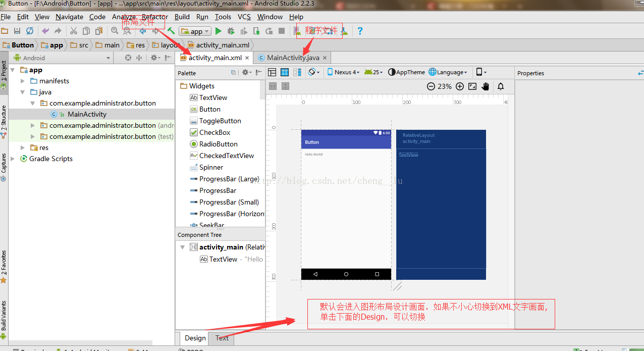This screenshot has width=644, height=351.
Task: Switch to the Text editor tab
Action: point(222,338)
